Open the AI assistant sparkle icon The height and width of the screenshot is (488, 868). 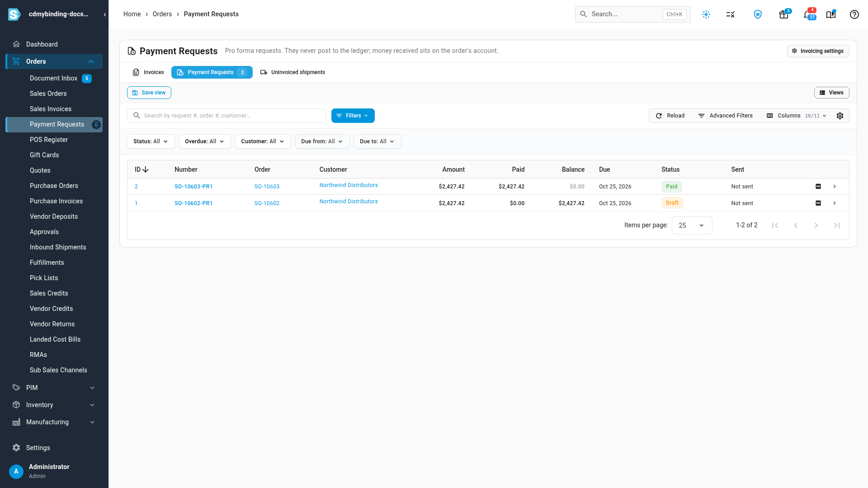pos(706,14)
